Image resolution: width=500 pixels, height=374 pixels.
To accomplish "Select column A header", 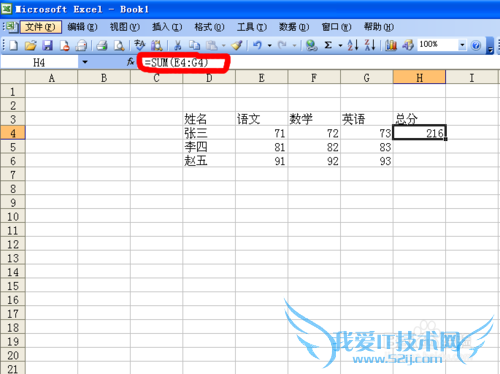I will tap(51, 77).
